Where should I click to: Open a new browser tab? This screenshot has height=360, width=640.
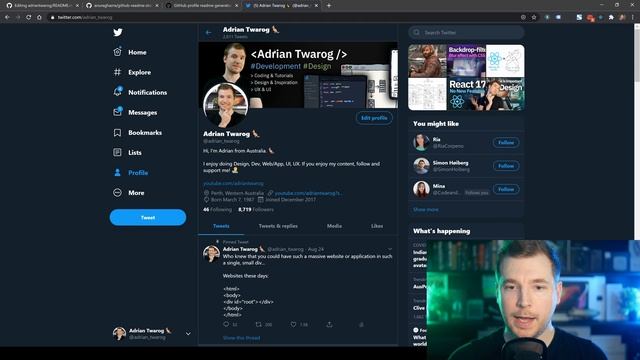(329, 6)
